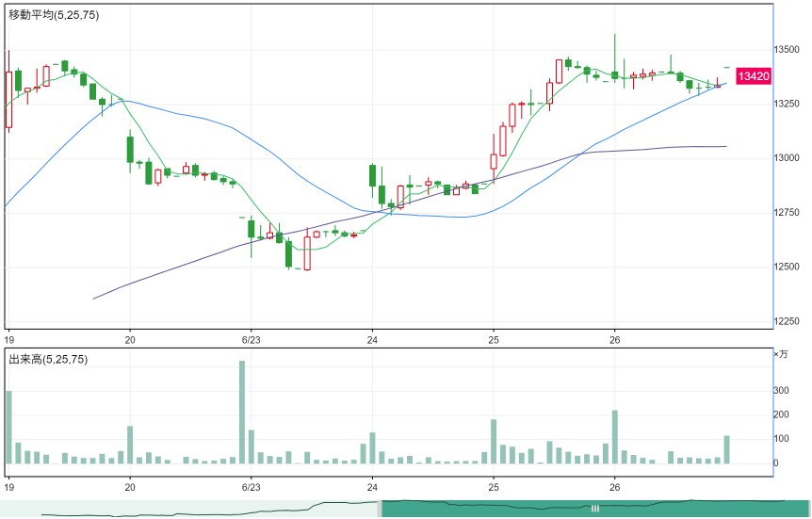Click the ×万 volume unit label
Screen dimensions: 812x519
click(780, 354)
